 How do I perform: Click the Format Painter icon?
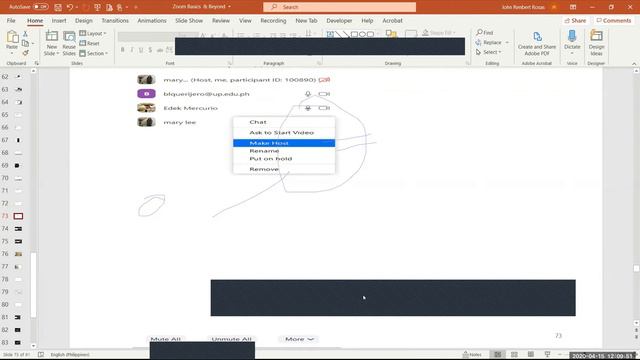25,53
